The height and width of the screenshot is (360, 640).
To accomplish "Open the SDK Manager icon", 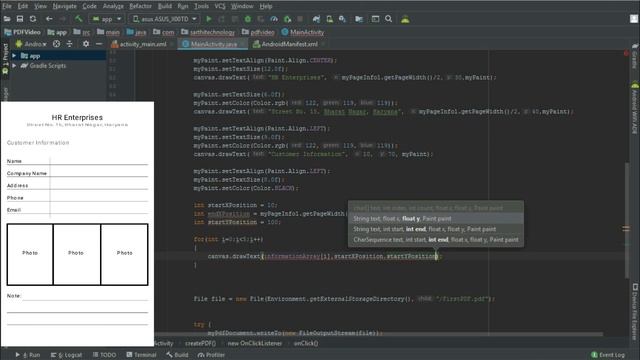I will pos(342,19).
